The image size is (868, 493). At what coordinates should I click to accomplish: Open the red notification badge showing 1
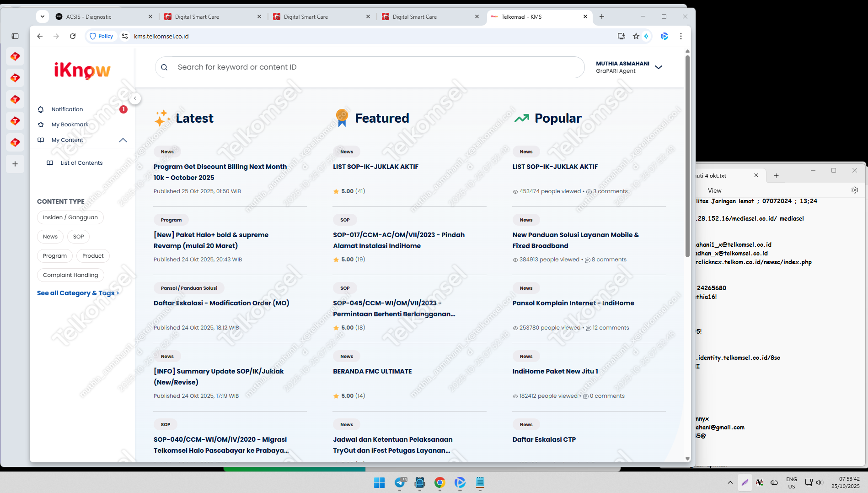click(x=123, y=109)
